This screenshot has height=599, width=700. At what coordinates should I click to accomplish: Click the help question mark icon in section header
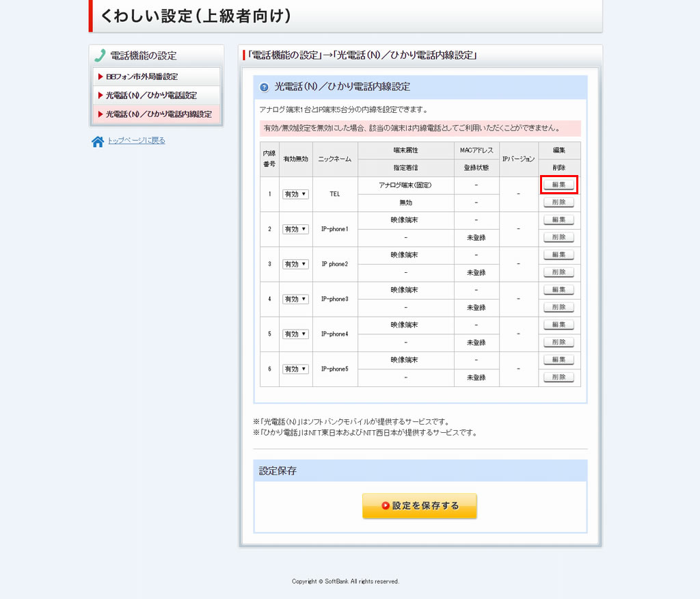point(264,87)
